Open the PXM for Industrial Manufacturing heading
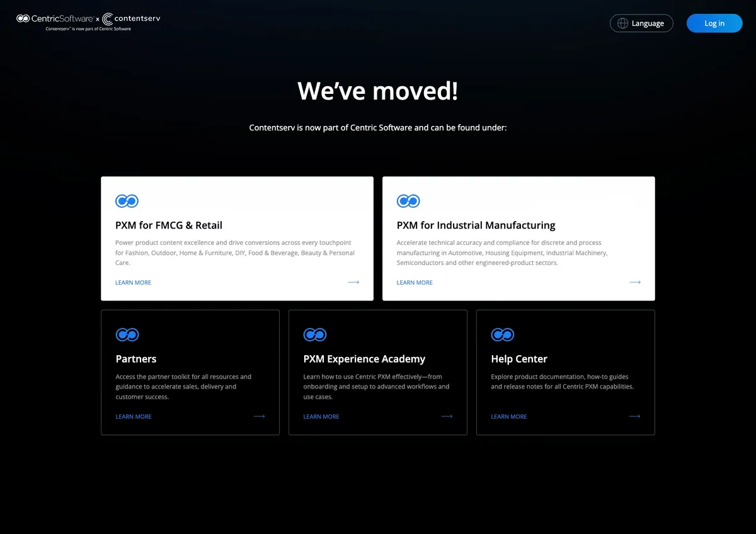756x534 pixels. [476, 225]
